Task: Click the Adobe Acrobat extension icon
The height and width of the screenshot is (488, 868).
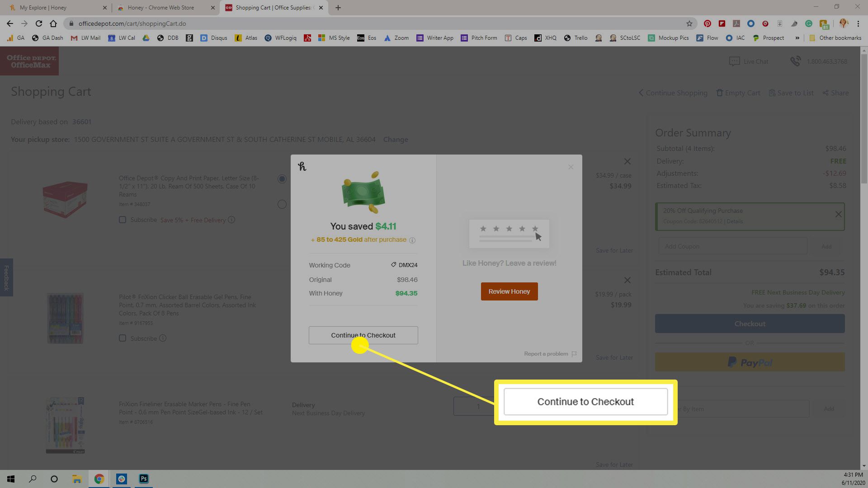Action: click(736, 23)
